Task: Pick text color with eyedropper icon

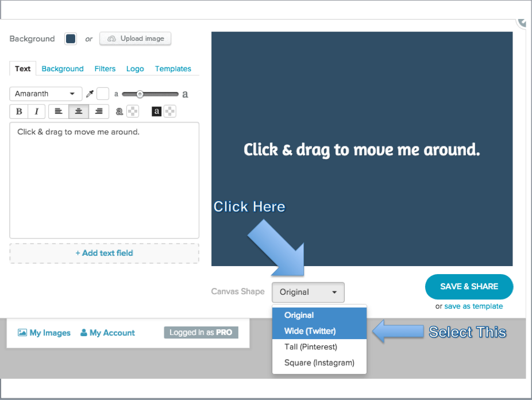Action: click(90, 94)
